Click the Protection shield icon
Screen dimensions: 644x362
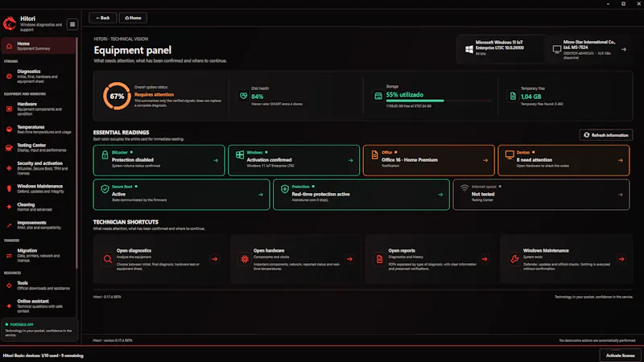click(285, 189)
